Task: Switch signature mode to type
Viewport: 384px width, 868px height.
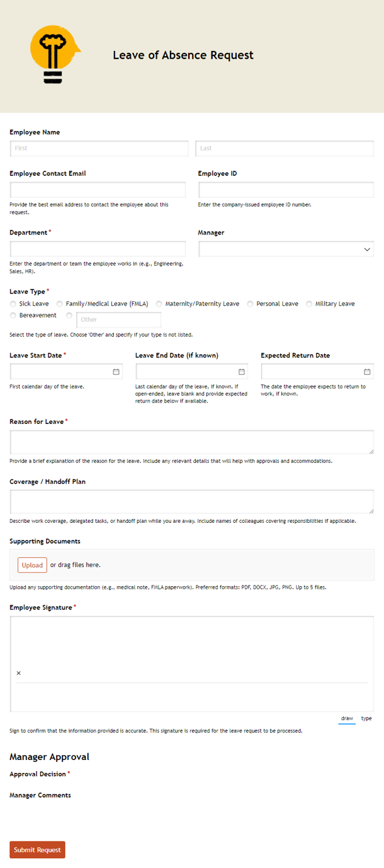Action: pos(366,718)
